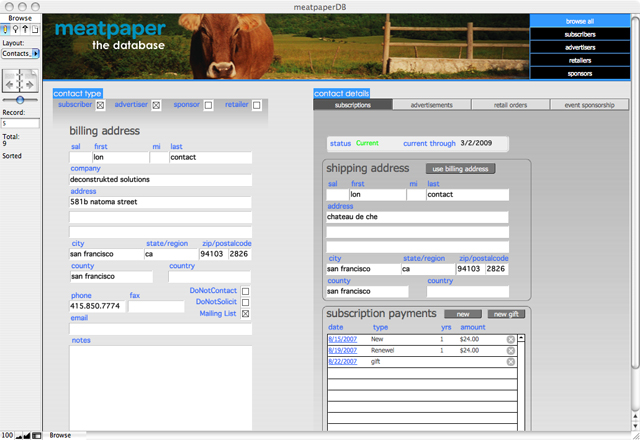The height and width of the screenshot is (440, 640).
Task: Enable the sponsor checkbox
Action: [x=208, y=105]
